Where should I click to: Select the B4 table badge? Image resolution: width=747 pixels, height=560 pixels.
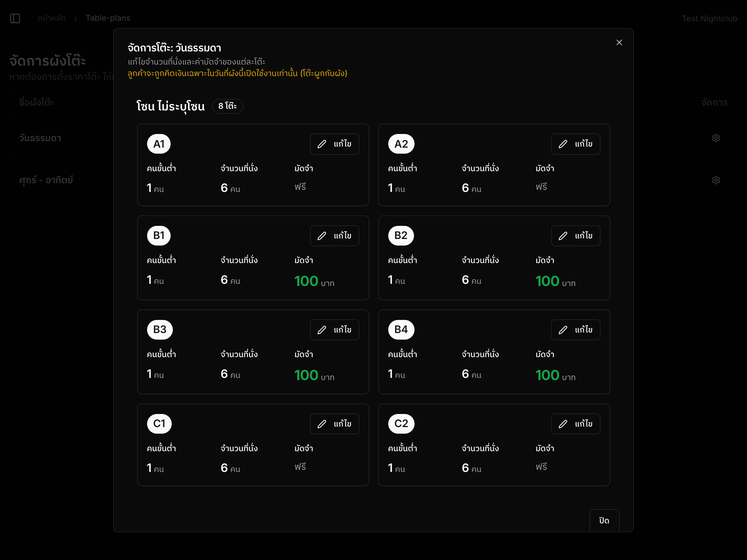coord(401,330)
